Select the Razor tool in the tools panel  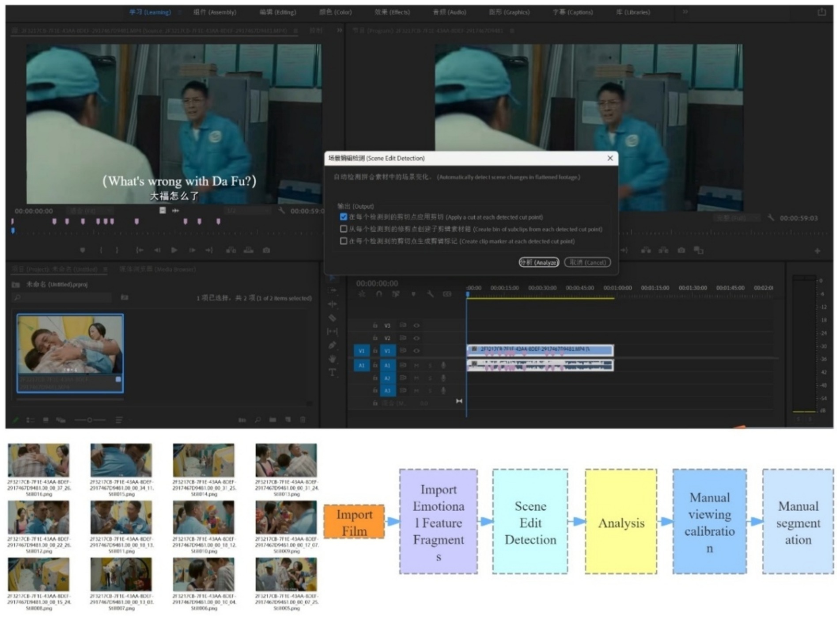333,318
